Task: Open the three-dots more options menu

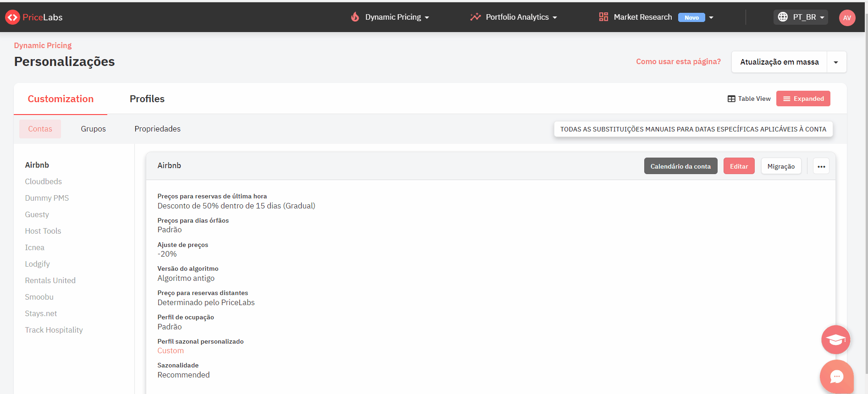Action: point(821,166)
